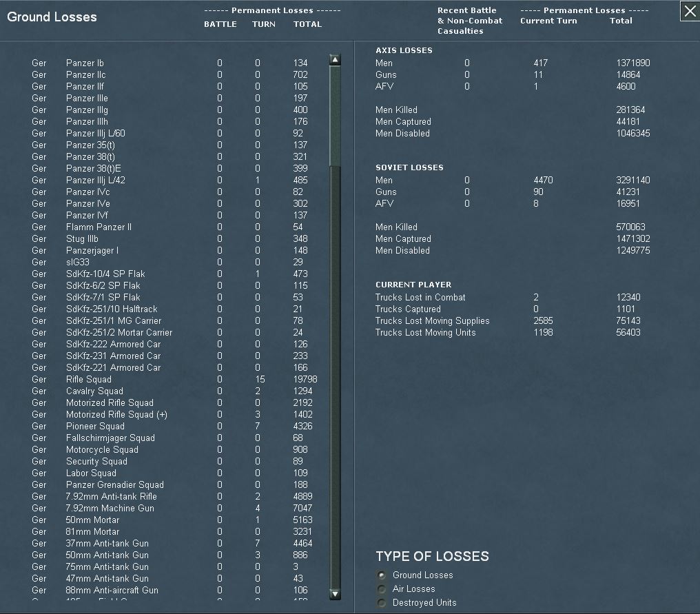
Task: Select the Panzer IIIj L/42 row
Action: [x=174, y=180]
